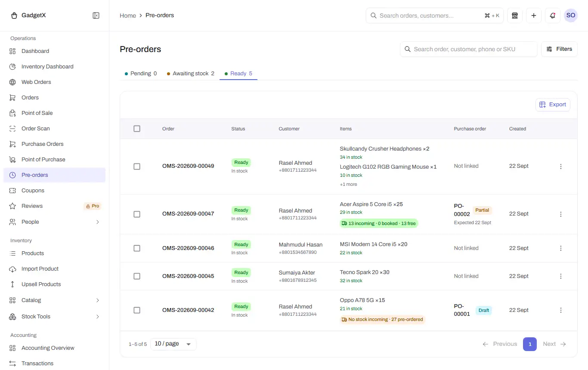Open the store icon in header
The image size is (588, 370).
pyautogui.click(x=514, y=15)
